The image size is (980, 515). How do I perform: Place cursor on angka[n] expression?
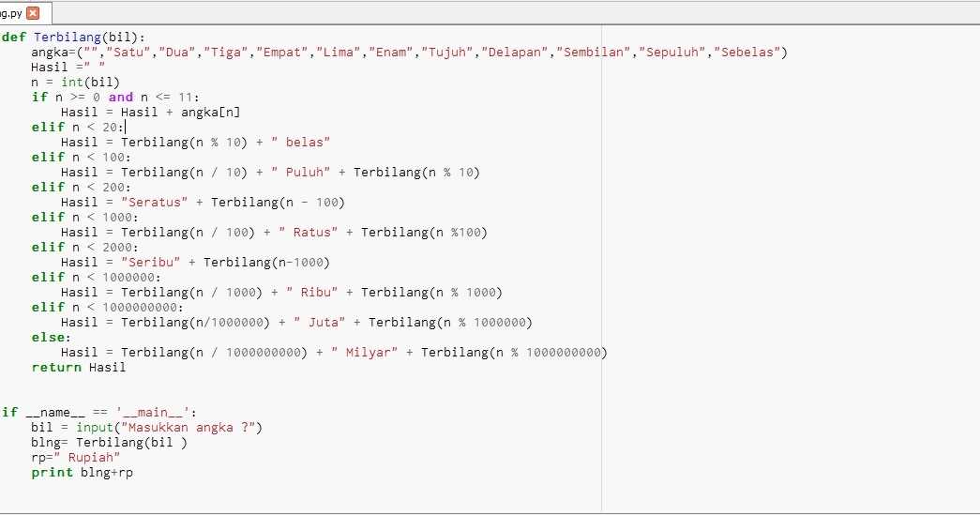point(211,113)
